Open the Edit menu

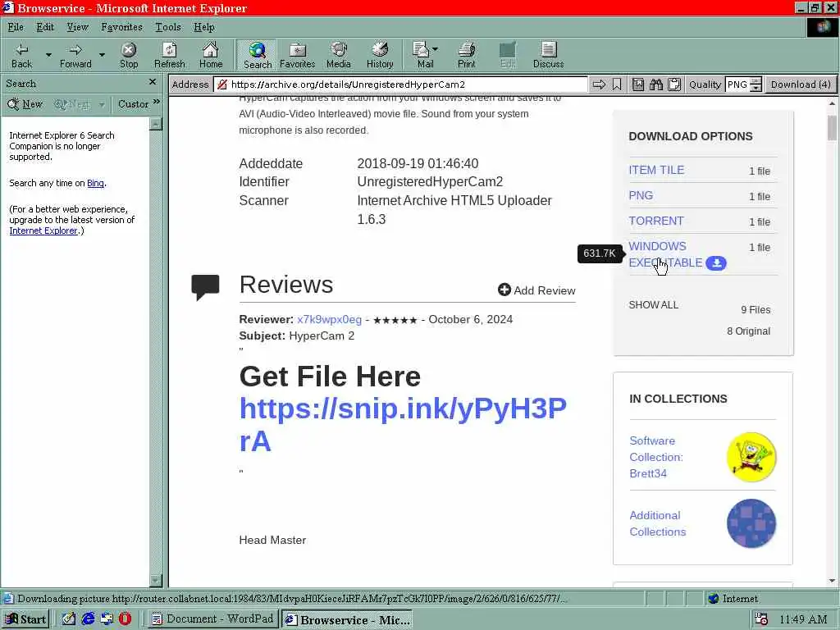pos(45,27)
